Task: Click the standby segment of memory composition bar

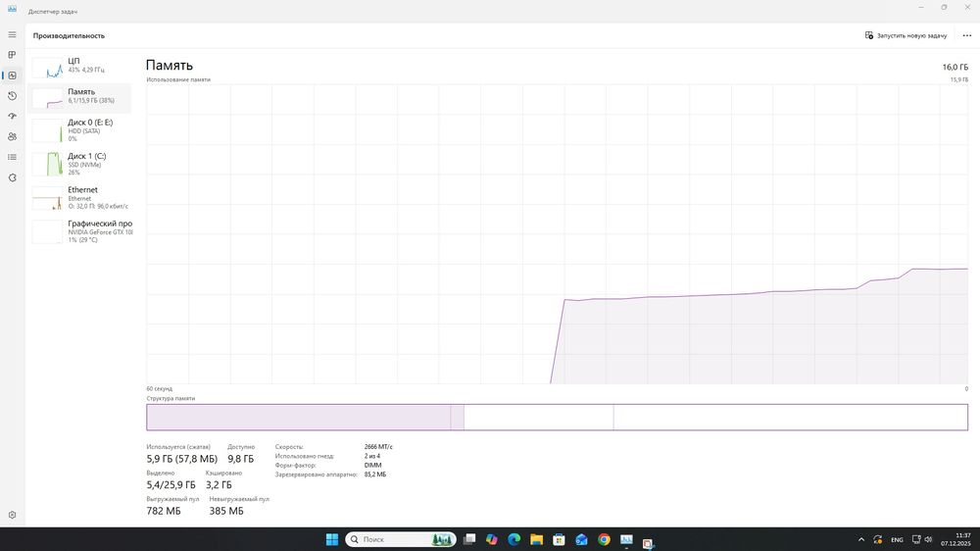Action: tap(538, 417)
